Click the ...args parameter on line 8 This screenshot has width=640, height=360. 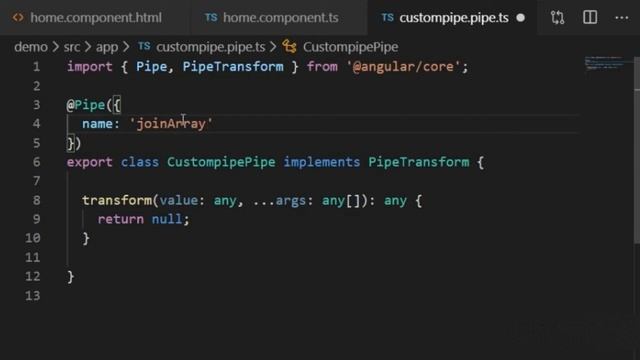(x=279, y=200)
